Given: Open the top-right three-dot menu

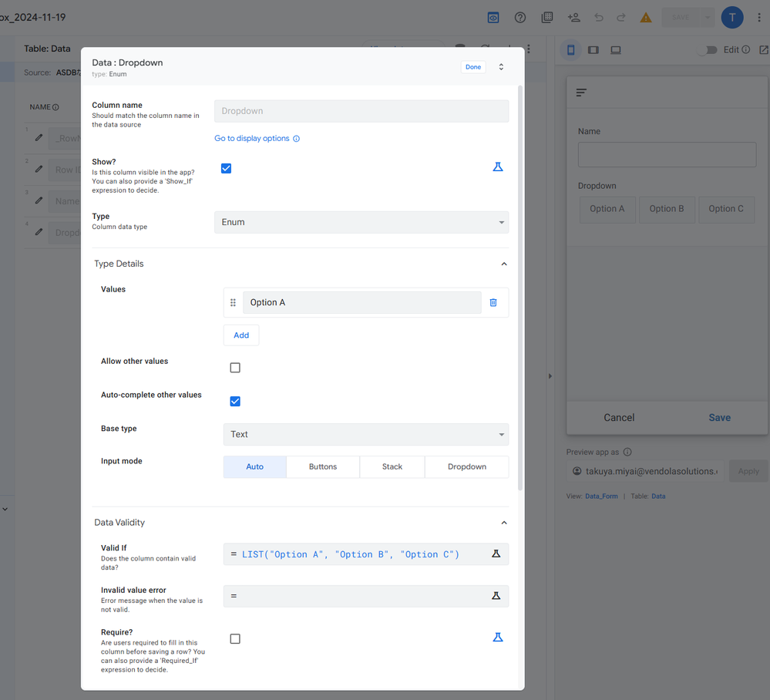Looking at the screenshot, I should click(x=759, y=18).
